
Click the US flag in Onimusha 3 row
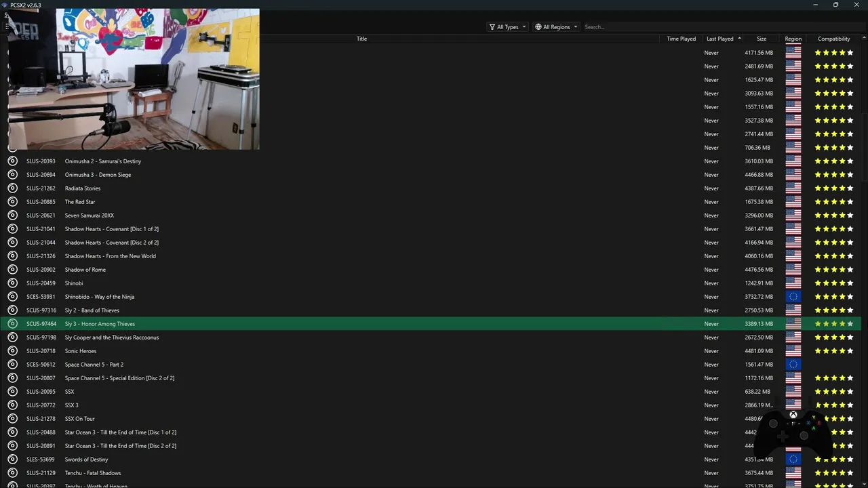coord(793,174)
